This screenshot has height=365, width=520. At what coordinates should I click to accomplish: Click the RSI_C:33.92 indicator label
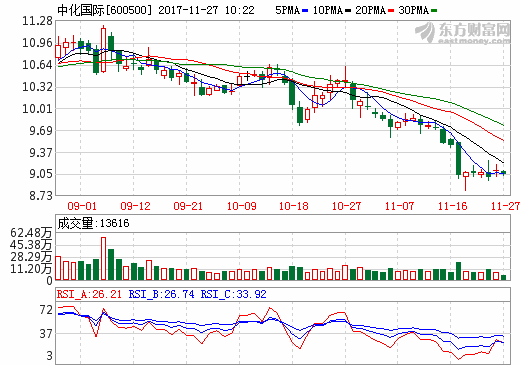tap(233, 294)
